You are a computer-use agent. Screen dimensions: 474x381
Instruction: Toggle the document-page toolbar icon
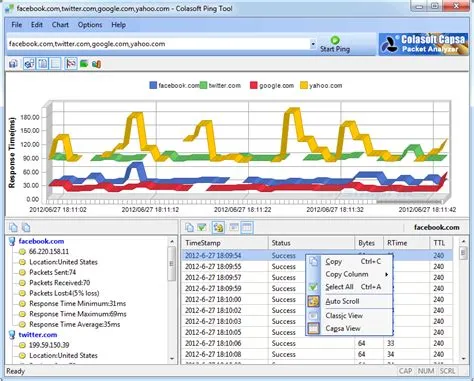tap(43, 63)
